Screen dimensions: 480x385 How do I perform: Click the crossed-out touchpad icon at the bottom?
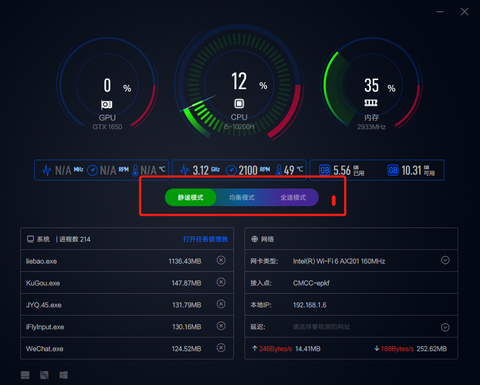coord(44,375)
